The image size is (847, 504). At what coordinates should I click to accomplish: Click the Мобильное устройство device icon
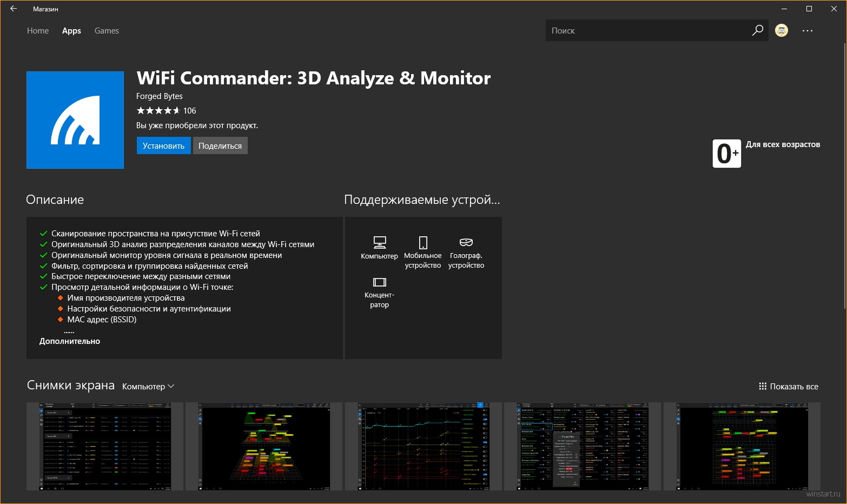click(423, 242)
